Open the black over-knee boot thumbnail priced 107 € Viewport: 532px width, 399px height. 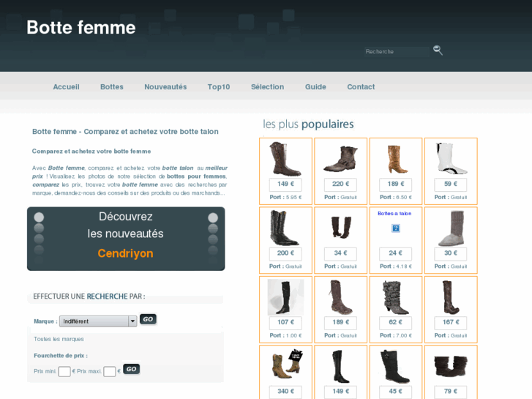285,297
